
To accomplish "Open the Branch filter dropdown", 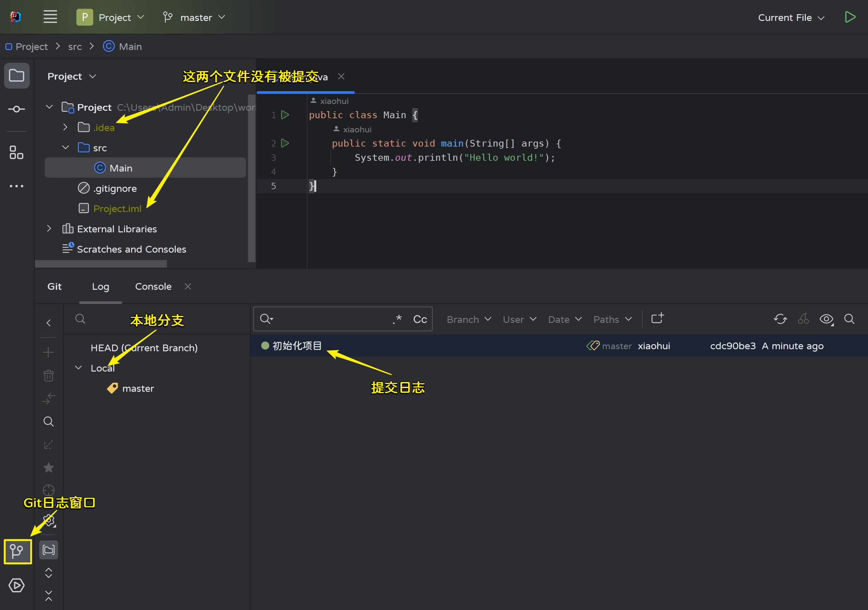I will (x=468, y=320).
